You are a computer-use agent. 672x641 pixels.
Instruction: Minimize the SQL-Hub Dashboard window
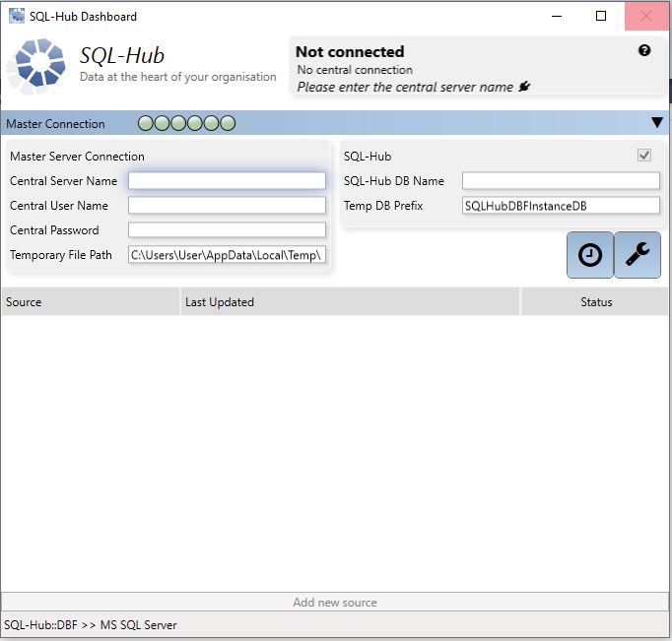[x=557, y=17]
